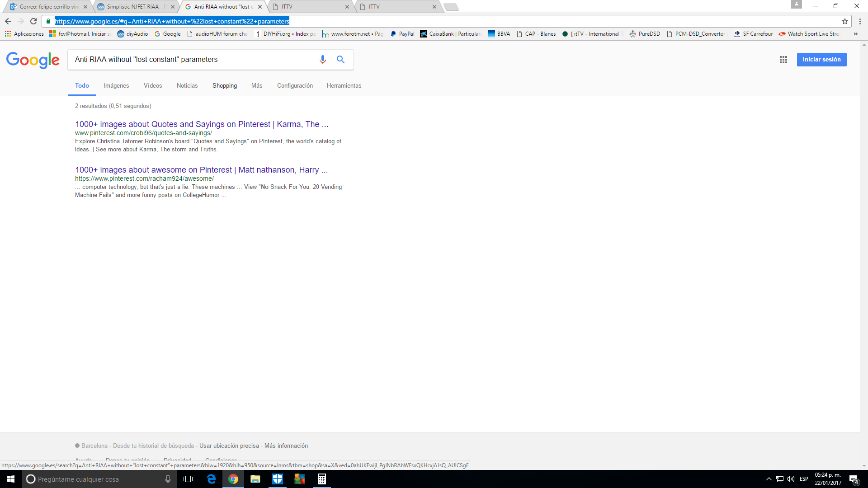Open the Quotes and Sayings Pinterest result
This screenshot has width=868, height=488.
(202, 124)
